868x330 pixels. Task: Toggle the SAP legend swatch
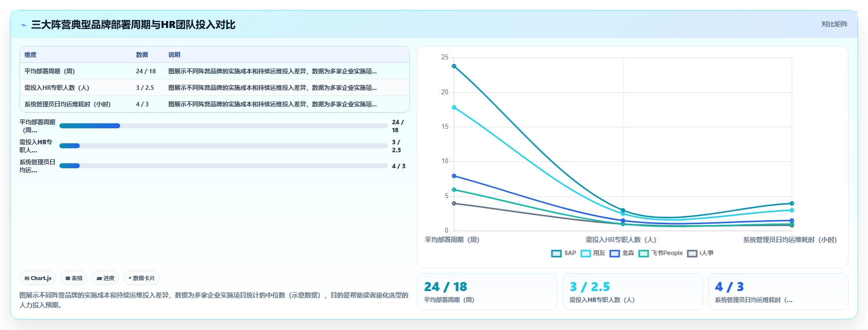pos(556,253)
